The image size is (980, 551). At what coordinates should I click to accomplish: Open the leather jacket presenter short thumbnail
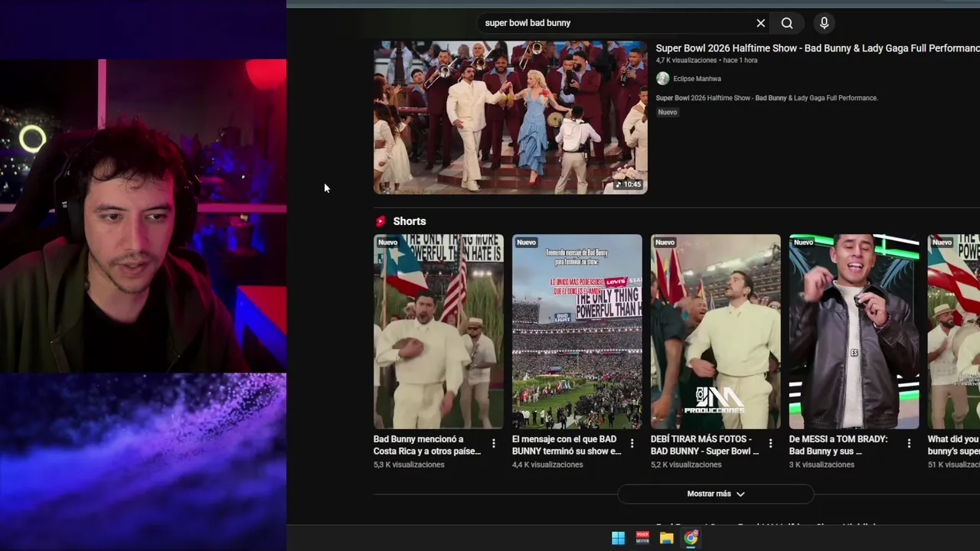tap(854, 331)
